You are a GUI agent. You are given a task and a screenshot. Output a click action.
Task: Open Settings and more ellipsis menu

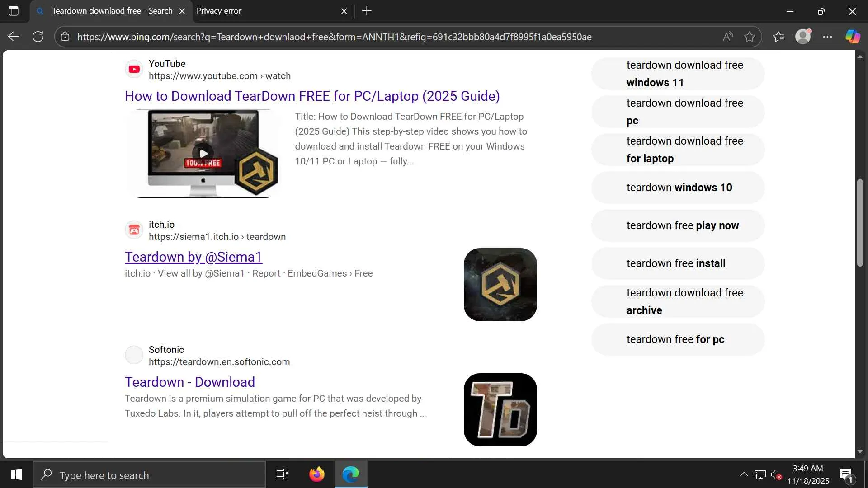(x=827, y=37)
